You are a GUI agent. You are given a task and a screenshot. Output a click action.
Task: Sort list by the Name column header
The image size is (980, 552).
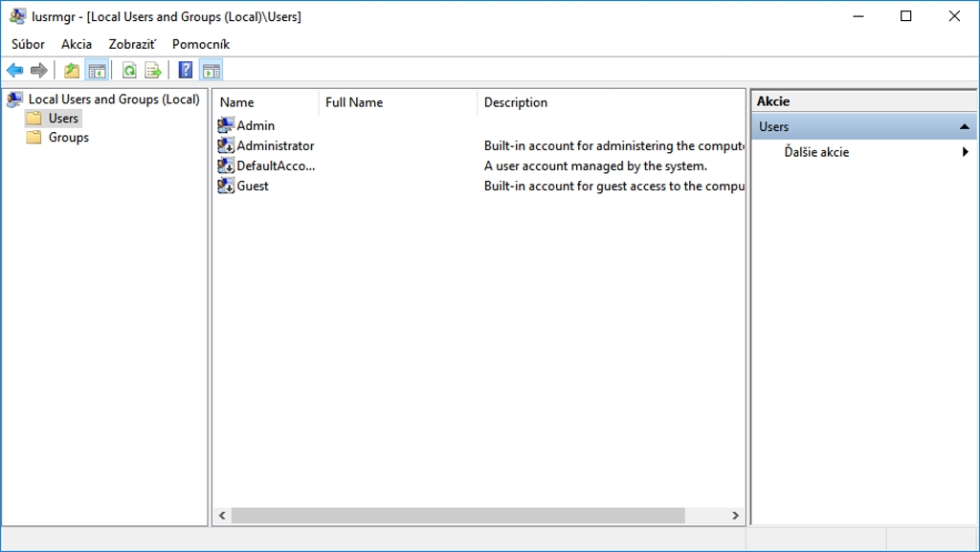[237, 102]
